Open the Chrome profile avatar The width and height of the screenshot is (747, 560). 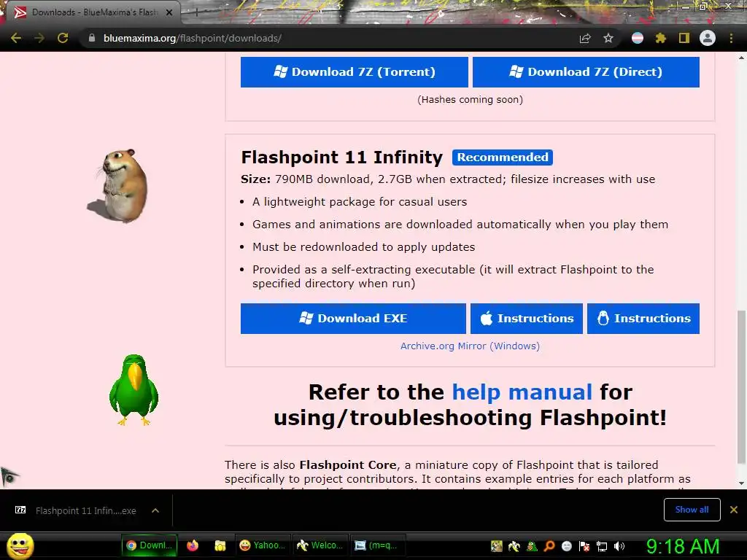point(708,38)
